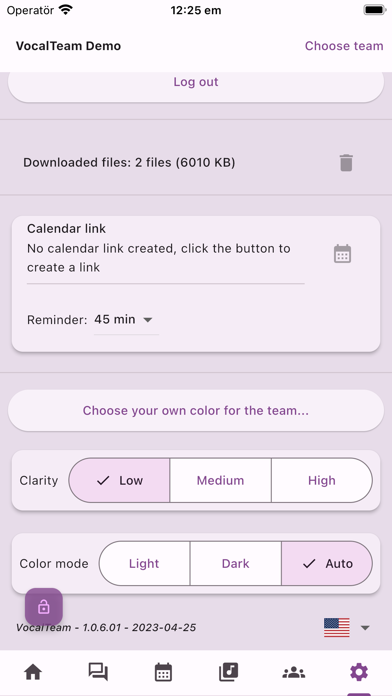Switch Color mode to Dark
This screenshot has height=696, width=392.
click(236, 563)
